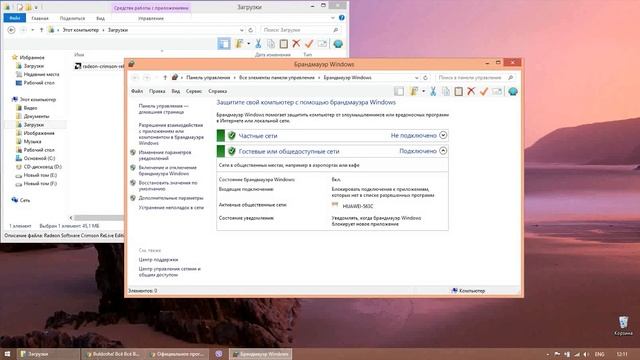
Task: Click the network signal icon in the system tray
Action: click(x=577, y=354)
